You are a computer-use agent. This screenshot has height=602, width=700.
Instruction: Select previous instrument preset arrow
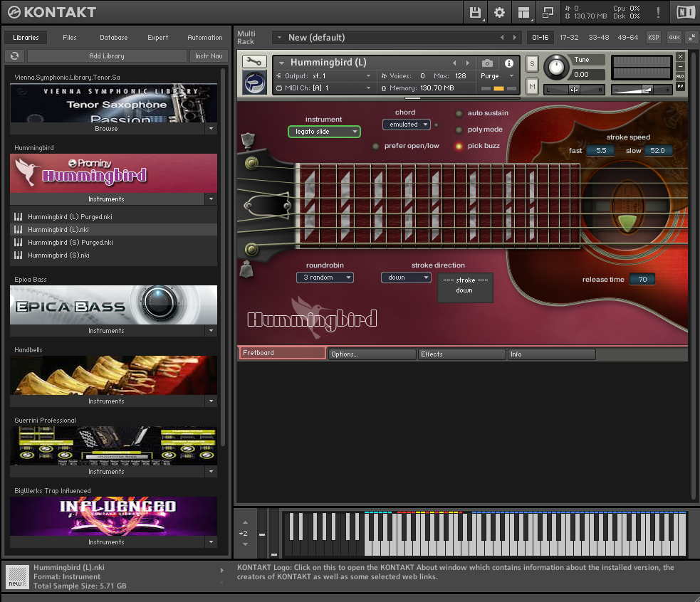pos(454,63)
